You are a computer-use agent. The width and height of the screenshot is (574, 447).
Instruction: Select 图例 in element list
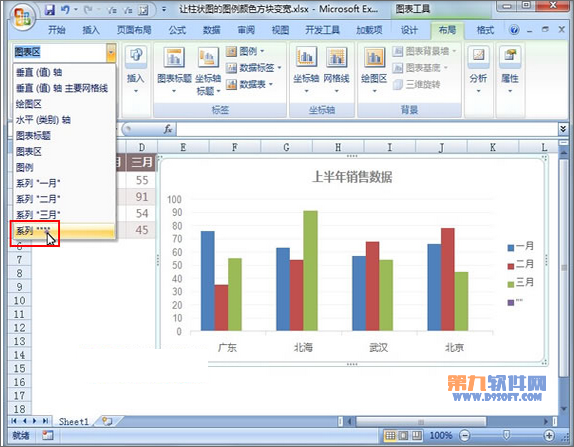(x=64, y=167)
